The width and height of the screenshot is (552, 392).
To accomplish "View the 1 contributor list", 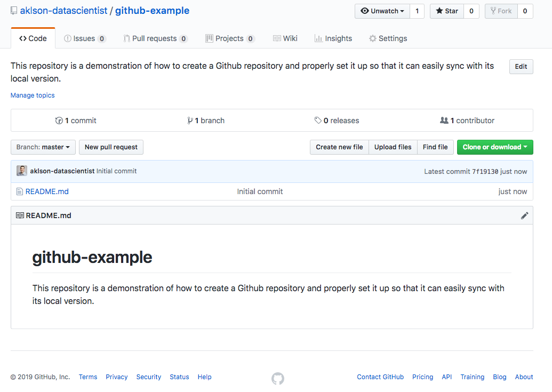I will [x=467, y=121].
